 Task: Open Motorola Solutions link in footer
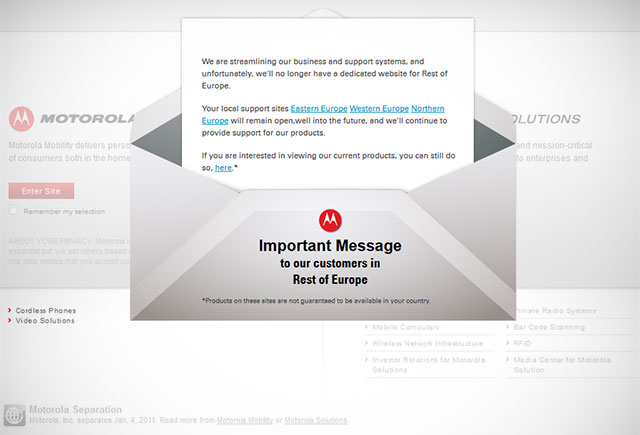(314, 421)
